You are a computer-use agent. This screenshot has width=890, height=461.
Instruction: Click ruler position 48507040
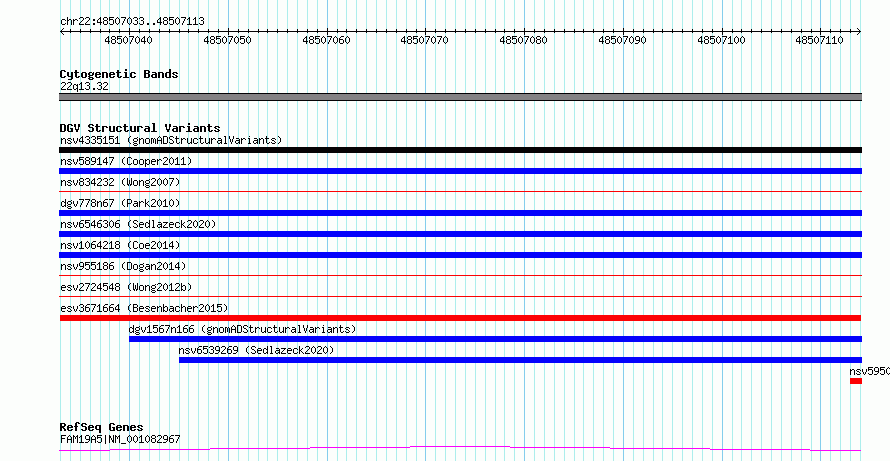pos(129,40)
